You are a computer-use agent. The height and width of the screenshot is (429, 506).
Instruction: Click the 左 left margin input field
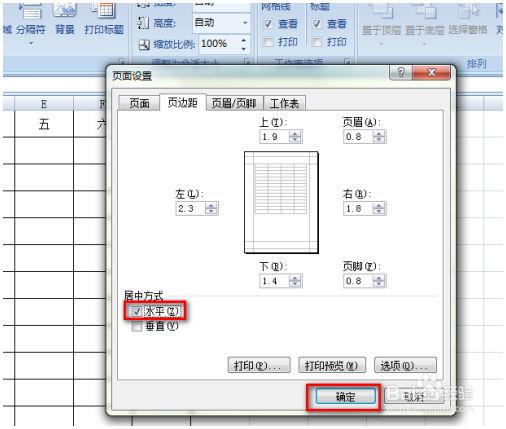pos(191,209)
